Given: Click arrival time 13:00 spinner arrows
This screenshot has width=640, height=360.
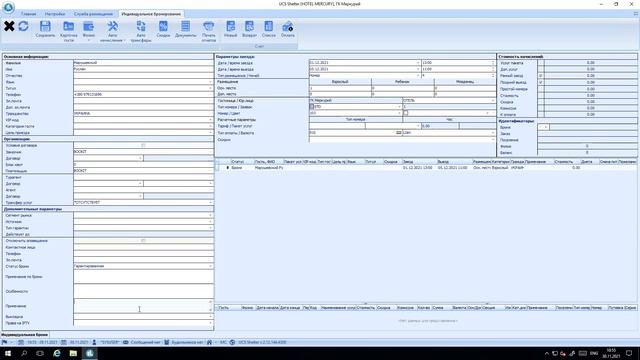Looking at the screenshot, I should [493, 63].
